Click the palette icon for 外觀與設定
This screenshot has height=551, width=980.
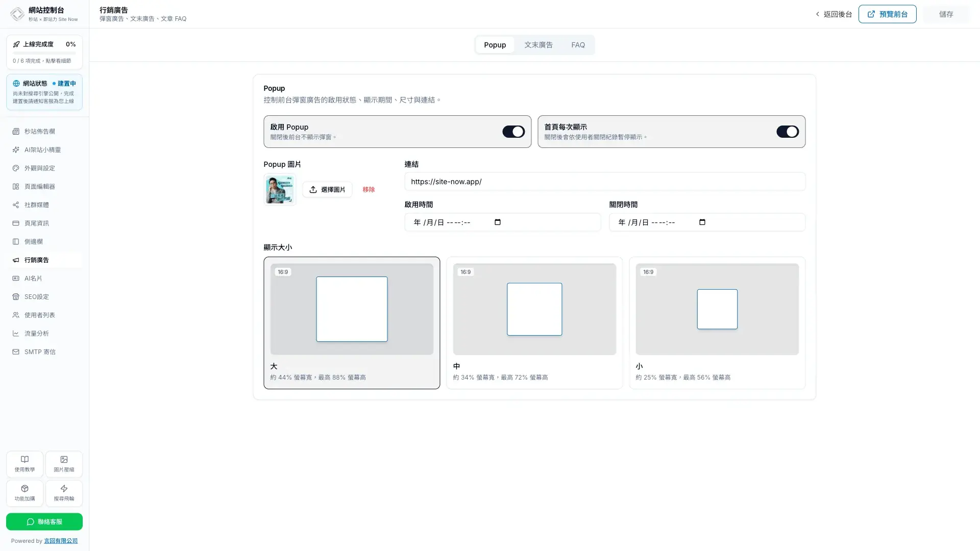point(16,168)
